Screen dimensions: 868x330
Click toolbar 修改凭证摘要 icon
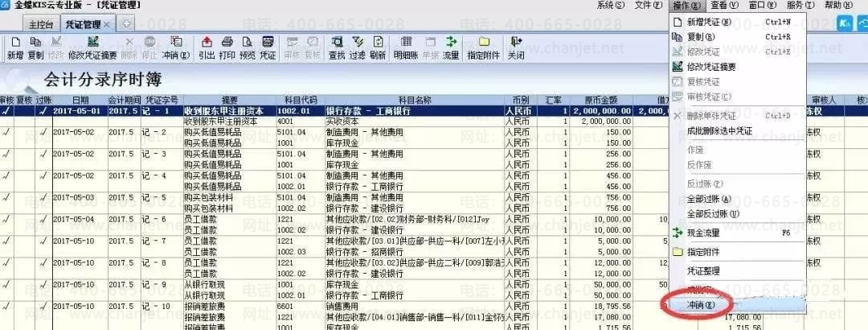click(92, 47)
